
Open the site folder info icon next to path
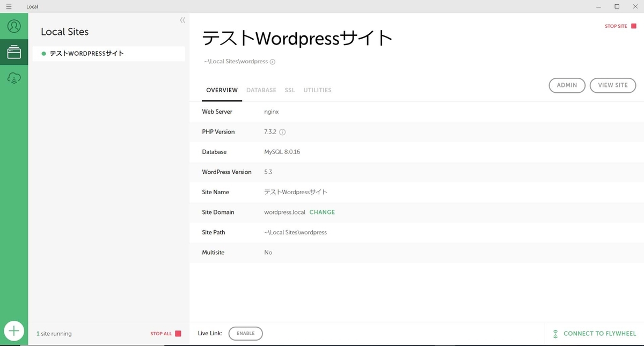(273, 62)
